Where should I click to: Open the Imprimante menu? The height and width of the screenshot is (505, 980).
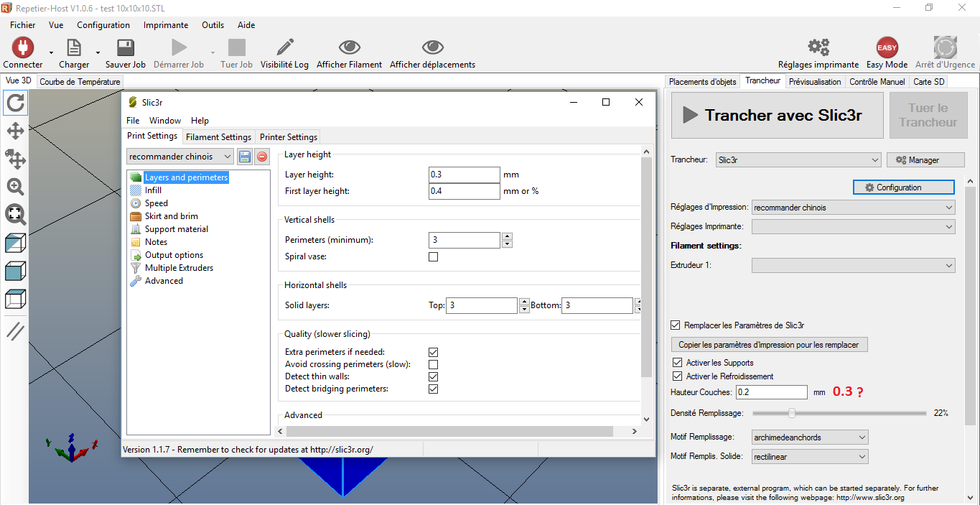(x=166, y=25)
